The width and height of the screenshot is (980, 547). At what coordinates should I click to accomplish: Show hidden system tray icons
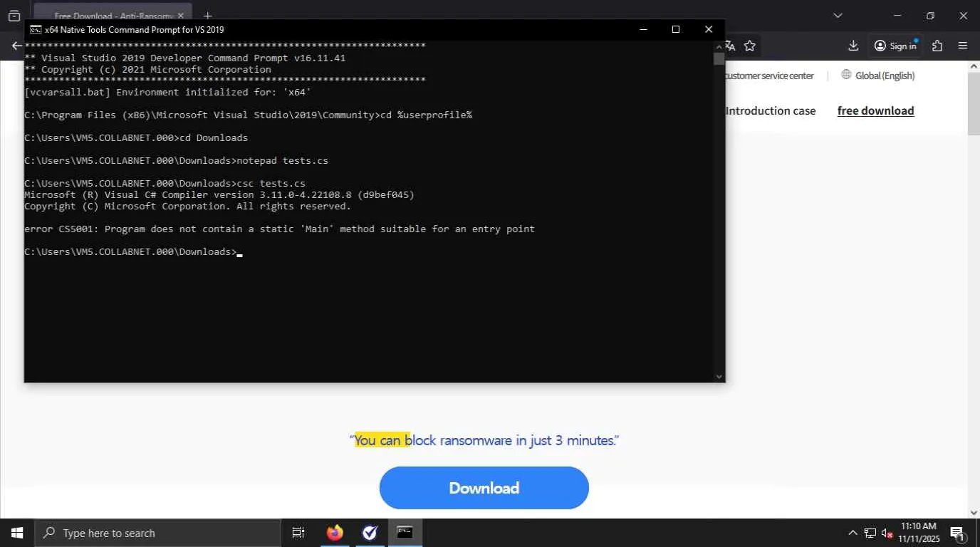[x=853, y=533]
